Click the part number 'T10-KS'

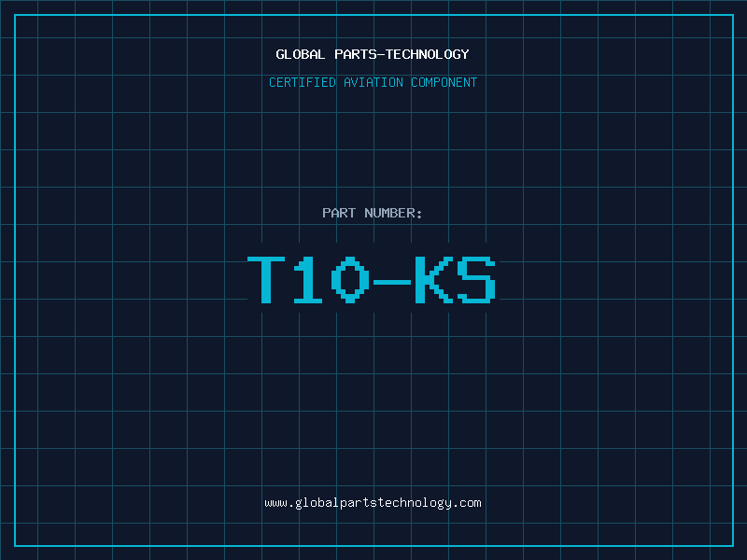(372, 279)
